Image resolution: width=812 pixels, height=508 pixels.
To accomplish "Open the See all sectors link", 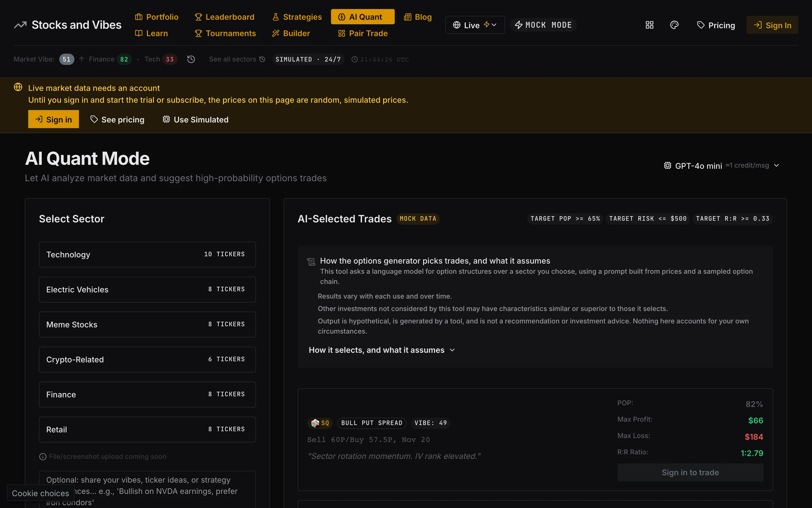I will 237,59.
